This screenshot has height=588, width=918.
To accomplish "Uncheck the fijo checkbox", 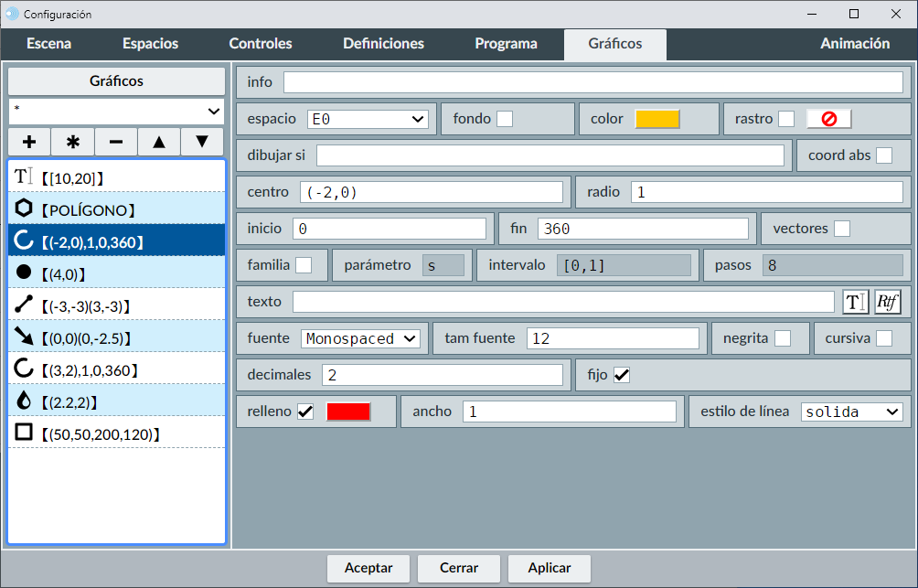I will 622,375.
